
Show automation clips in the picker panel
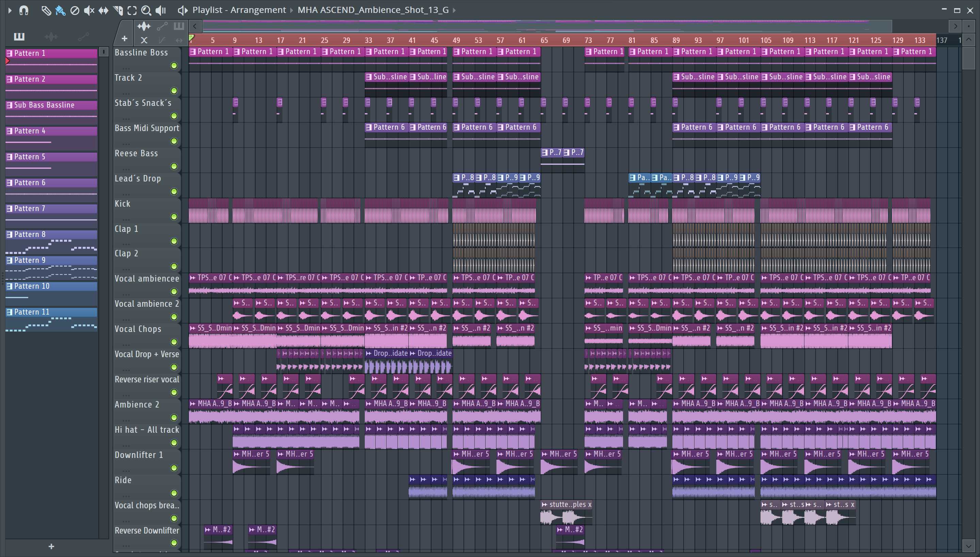coord(83,36)
